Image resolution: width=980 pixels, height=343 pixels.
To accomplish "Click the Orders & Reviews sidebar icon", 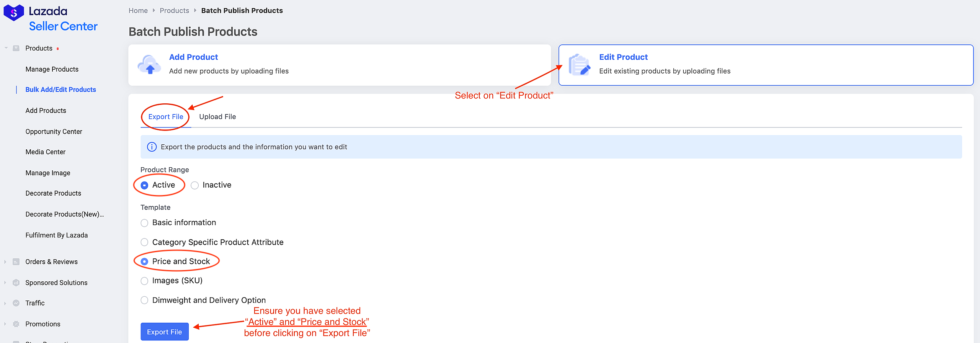I will (x=16, y=262).
